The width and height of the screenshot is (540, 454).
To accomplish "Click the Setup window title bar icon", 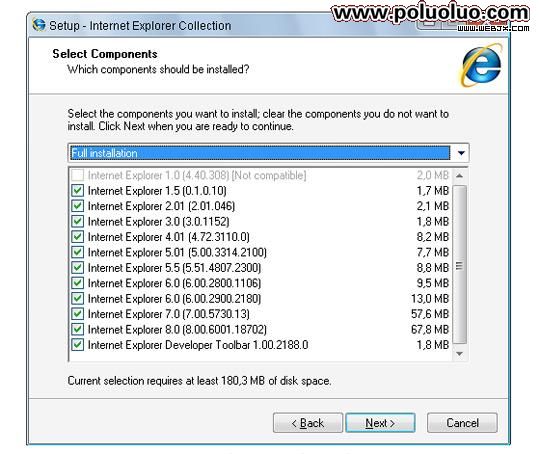I will pyautogui.click(x=39, y=25).
